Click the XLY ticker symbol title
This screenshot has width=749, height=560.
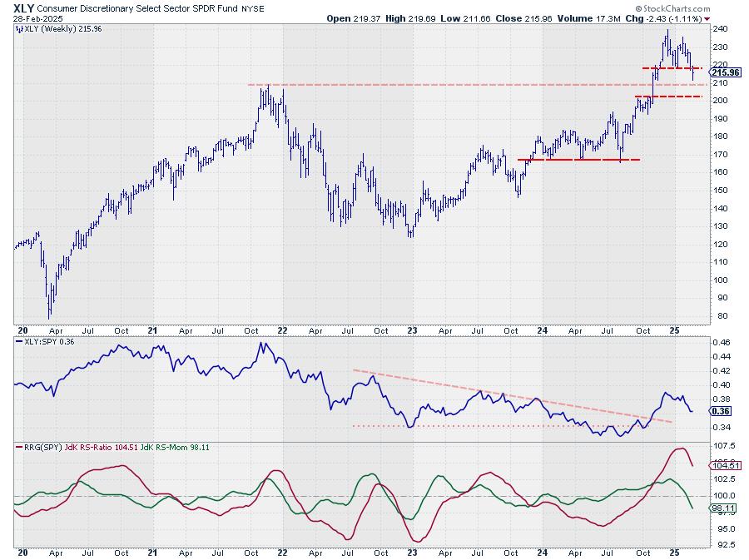22,7
